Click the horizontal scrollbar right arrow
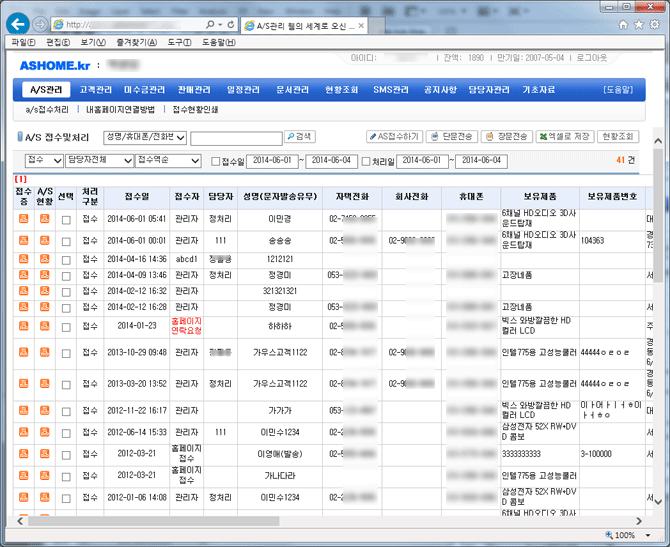 [639, 521]
